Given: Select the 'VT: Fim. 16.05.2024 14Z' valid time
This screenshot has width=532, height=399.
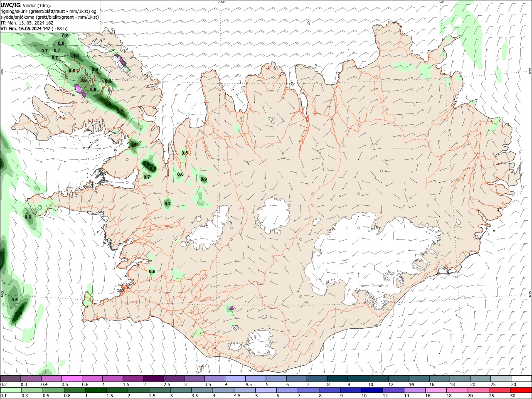Looking at the screenshot, I should [x=26, y=29].
